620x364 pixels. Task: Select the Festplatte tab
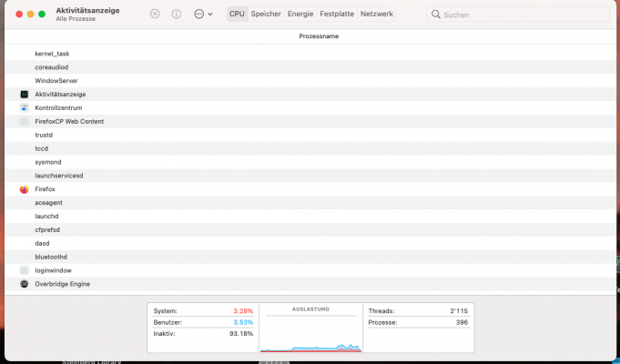click(x=337, y=14)
